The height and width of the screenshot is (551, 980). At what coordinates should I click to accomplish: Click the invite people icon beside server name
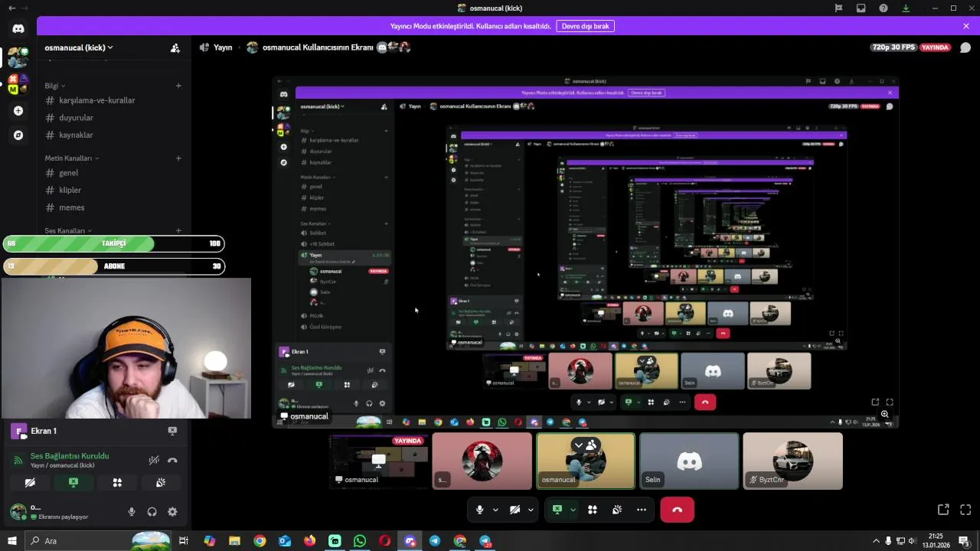pos(175,47)
